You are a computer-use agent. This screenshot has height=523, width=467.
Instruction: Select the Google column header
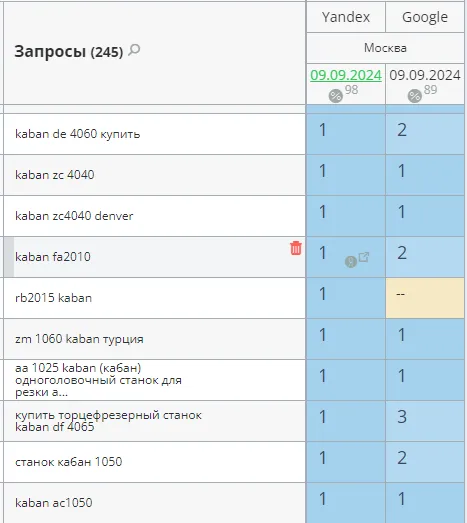425,17
